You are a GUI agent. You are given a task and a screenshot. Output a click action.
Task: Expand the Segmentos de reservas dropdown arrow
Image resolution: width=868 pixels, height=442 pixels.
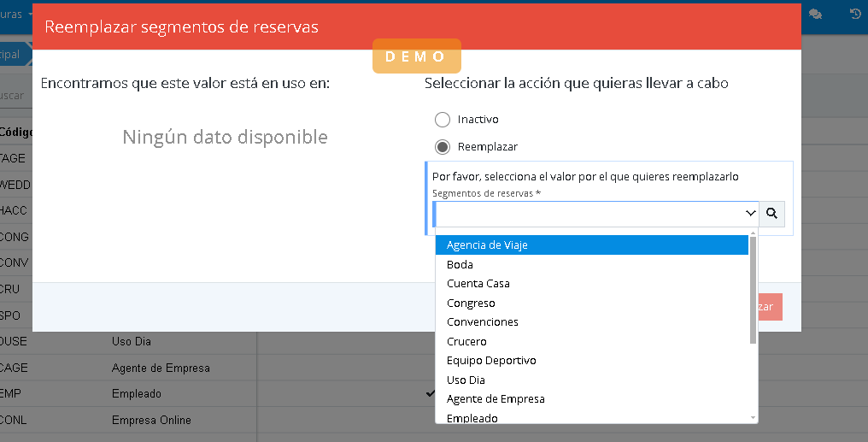(750, 214)
